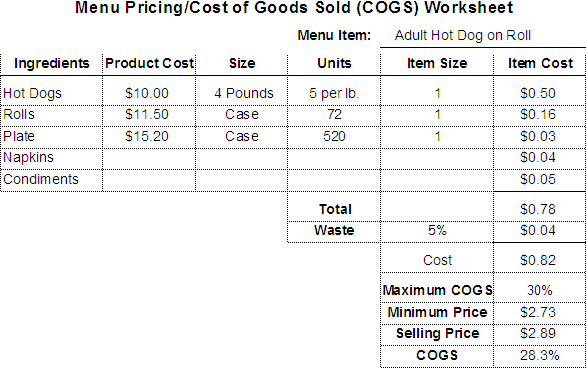
Task: Click the Hot Dogs product cost $10.00 cell
Action: [149, 91]
